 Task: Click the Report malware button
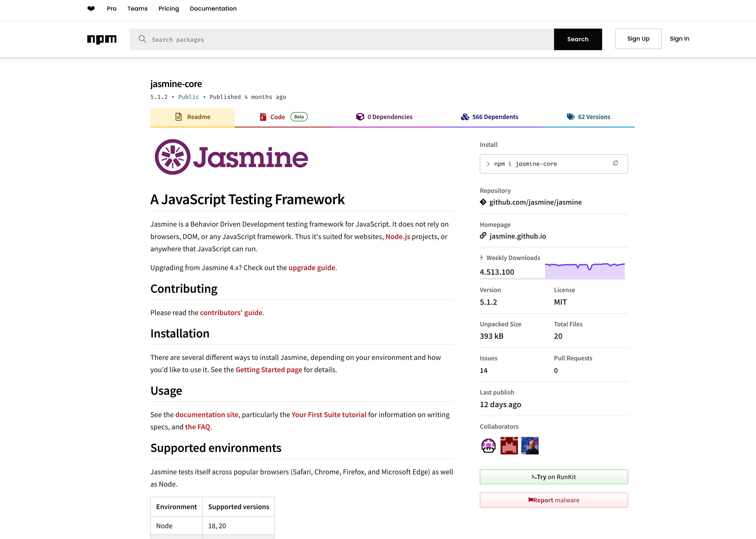point(554,500)
